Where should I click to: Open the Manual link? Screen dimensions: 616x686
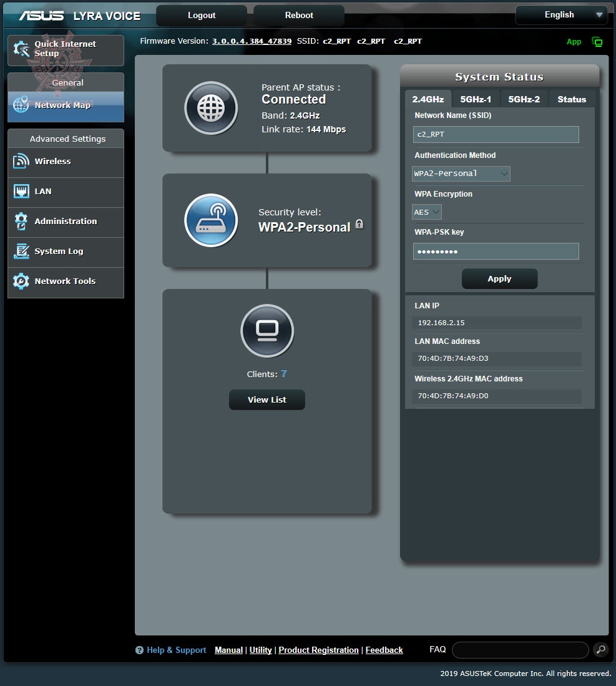tap(228, 650)
